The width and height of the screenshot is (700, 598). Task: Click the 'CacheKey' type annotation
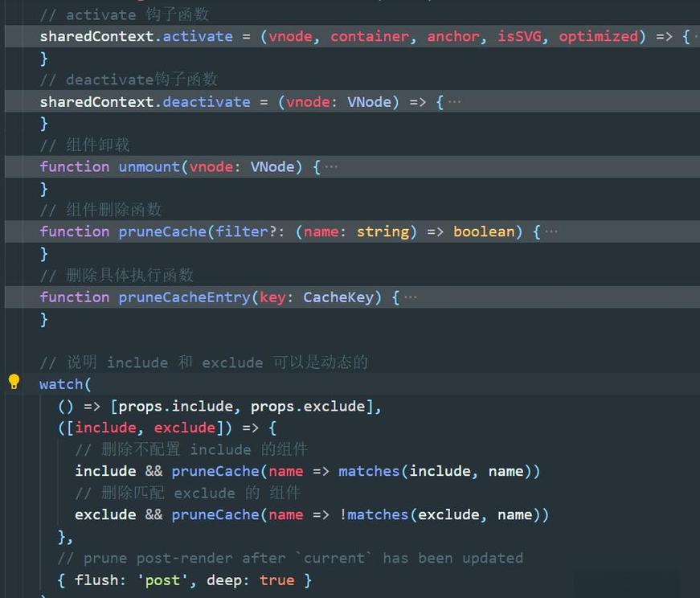pos(338,297)
